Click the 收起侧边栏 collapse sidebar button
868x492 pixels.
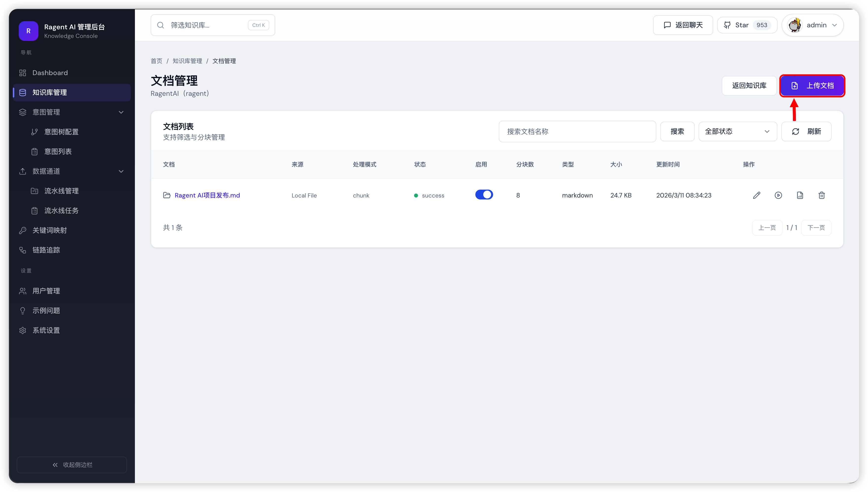(x=72, y=465)
